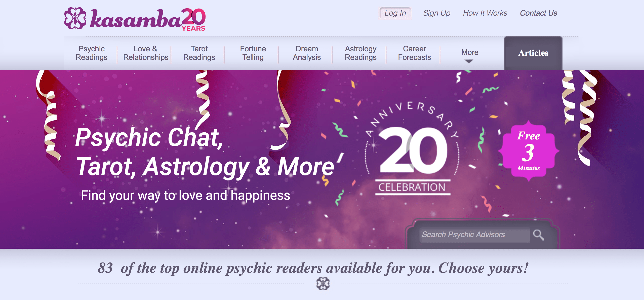The width and height of the screenshot is (644, 300).
Task: View Career Forecasts category
Action: click(x=415, y=53)
